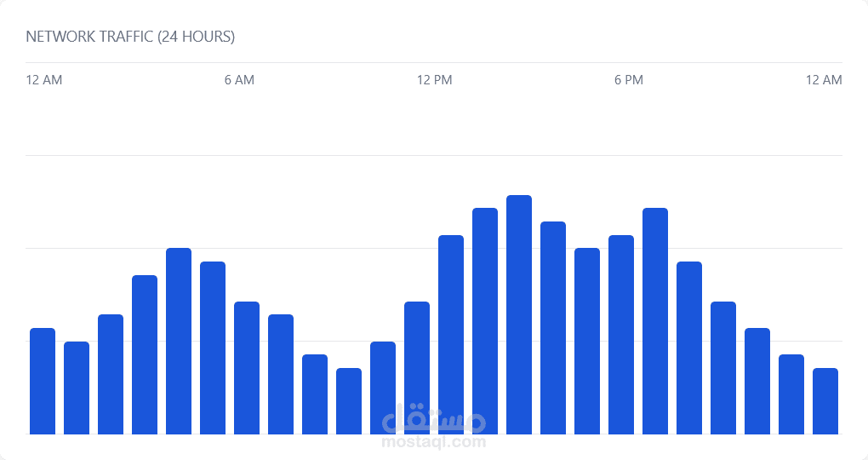Viewport: 868px width, 460px height.
Task: Select the tallest bar in the traffic chart
Action: point(519,314)
